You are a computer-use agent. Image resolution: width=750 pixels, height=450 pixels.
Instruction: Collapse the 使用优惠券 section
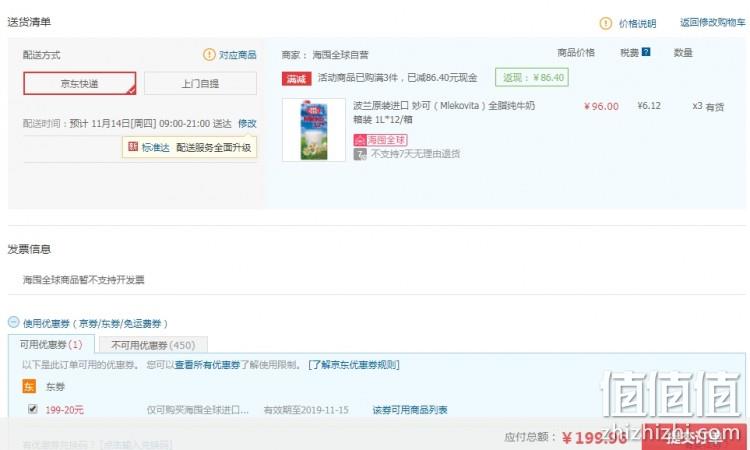tap(13, 322)
